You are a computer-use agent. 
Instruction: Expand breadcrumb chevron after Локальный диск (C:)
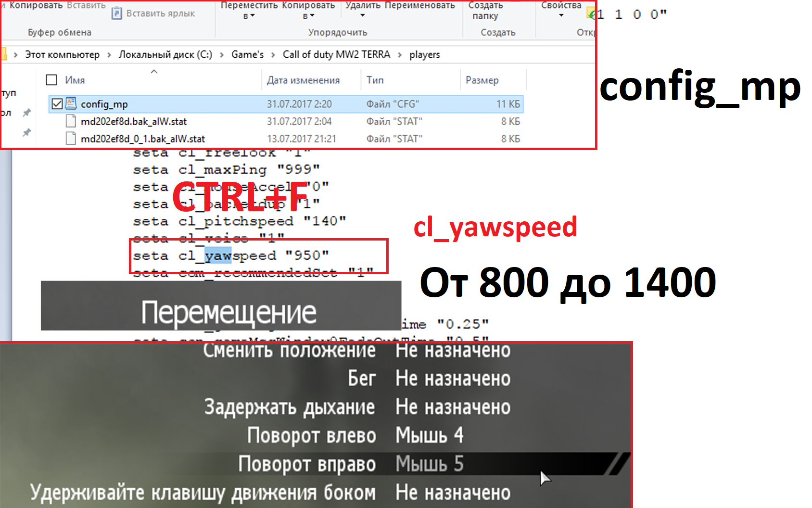pos(222,55)
